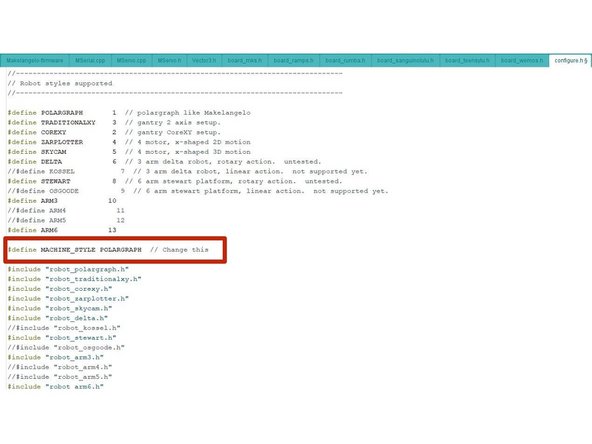Click the commented include "robot_kossel.h" line
This screenshot has height=444, width=592.
(64, 328)
